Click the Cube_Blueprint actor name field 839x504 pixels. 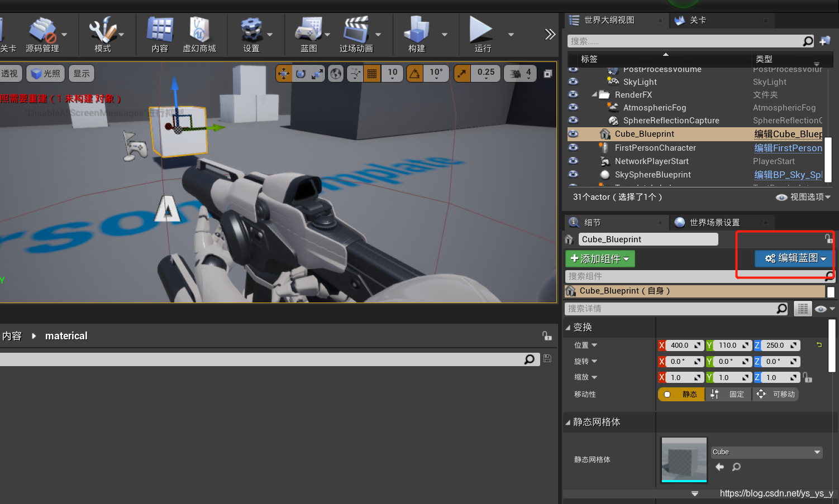[x=648, y=239]
